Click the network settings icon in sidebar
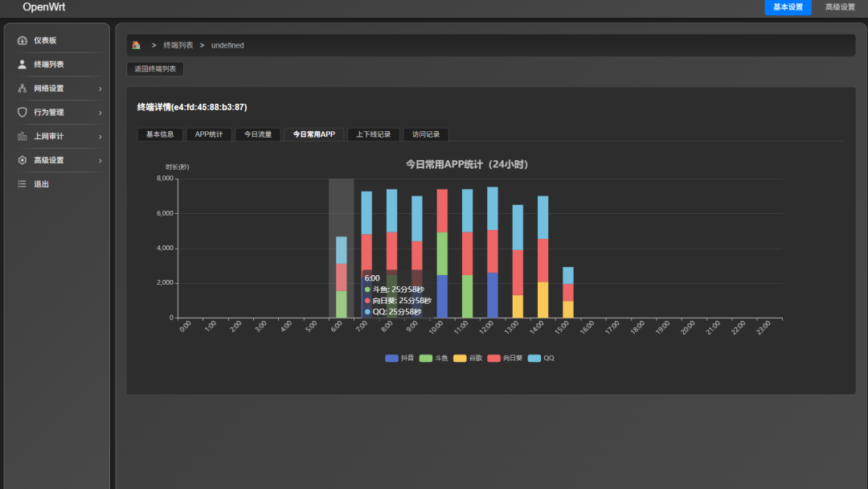This screenshot has width=868, height=489. click(x=23, y=88)
